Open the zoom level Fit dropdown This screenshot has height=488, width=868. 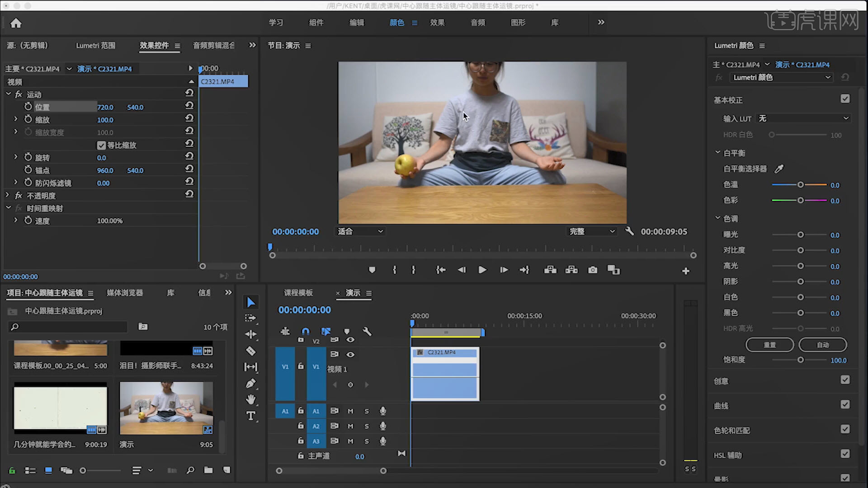(360, 231)
